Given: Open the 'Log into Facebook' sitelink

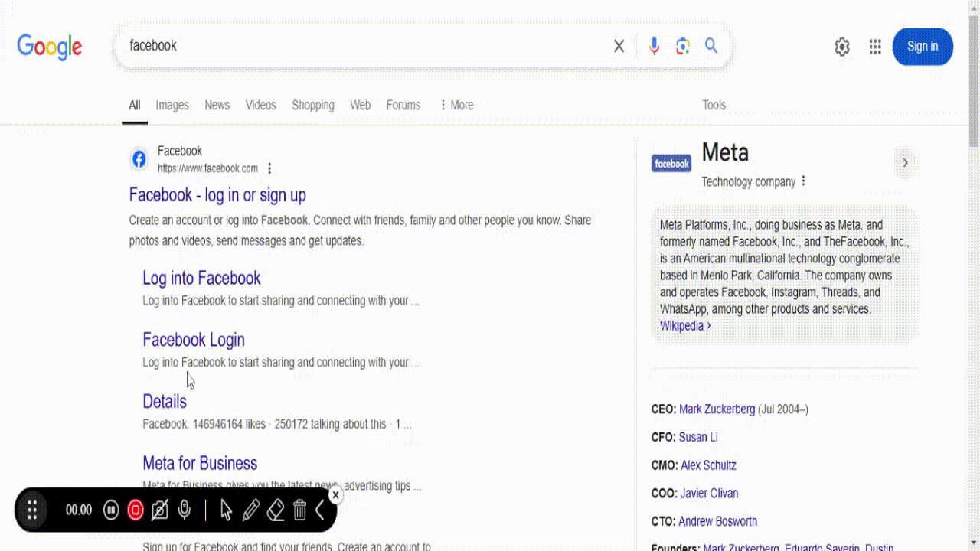Looking at the screenshot, I should pos(201,278).
